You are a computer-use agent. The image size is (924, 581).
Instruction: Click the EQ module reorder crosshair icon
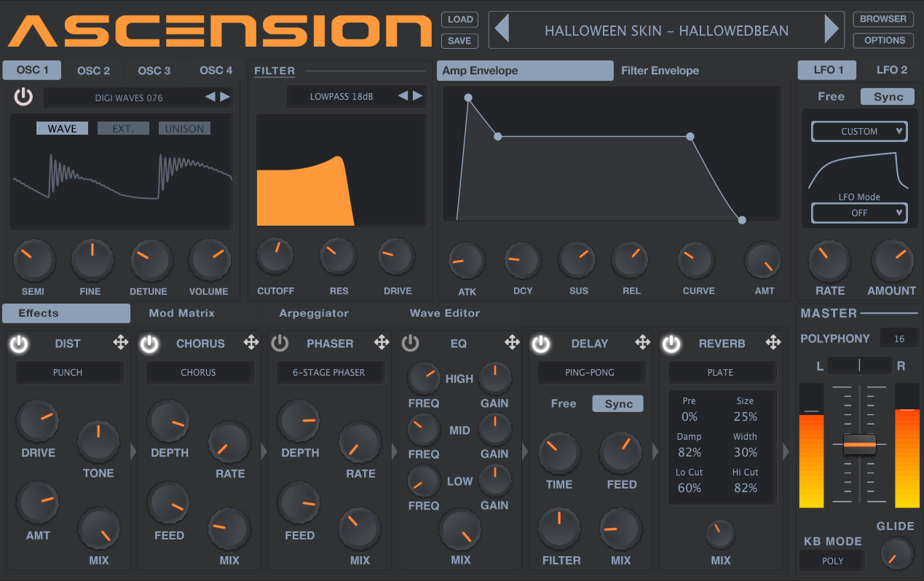512,342
